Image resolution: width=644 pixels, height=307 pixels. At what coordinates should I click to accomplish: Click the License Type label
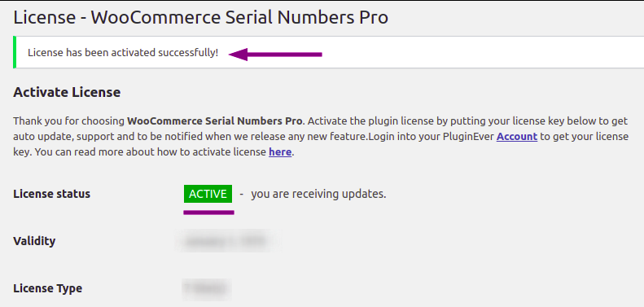pyautogui.click(x=48, y=288)
